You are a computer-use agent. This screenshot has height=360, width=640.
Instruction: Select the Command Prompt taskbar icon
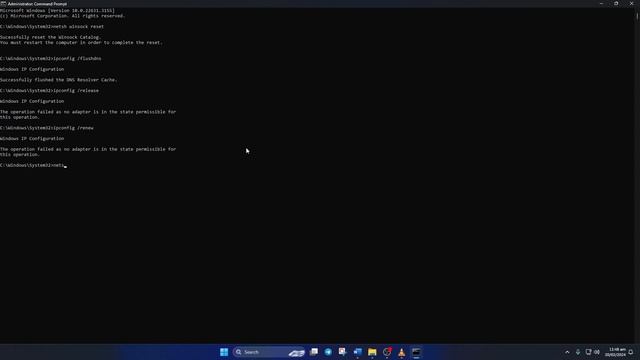tap(416, 352)
